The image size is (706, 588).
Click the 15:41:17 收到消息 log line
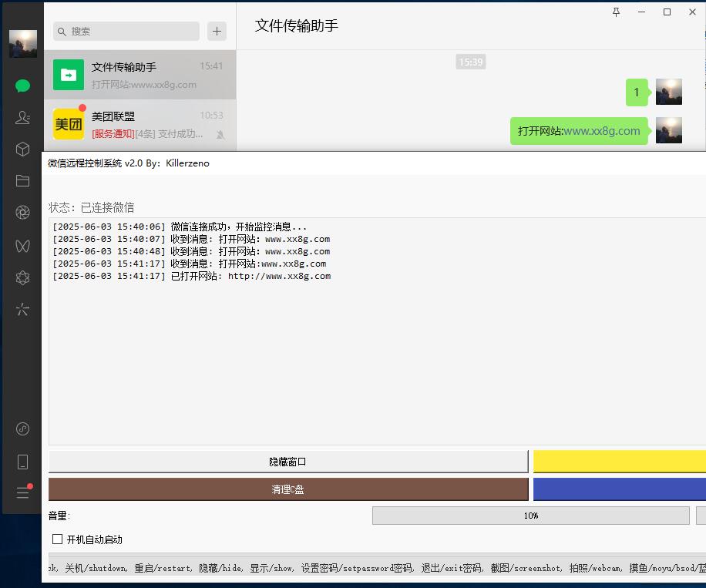[190, 264]
